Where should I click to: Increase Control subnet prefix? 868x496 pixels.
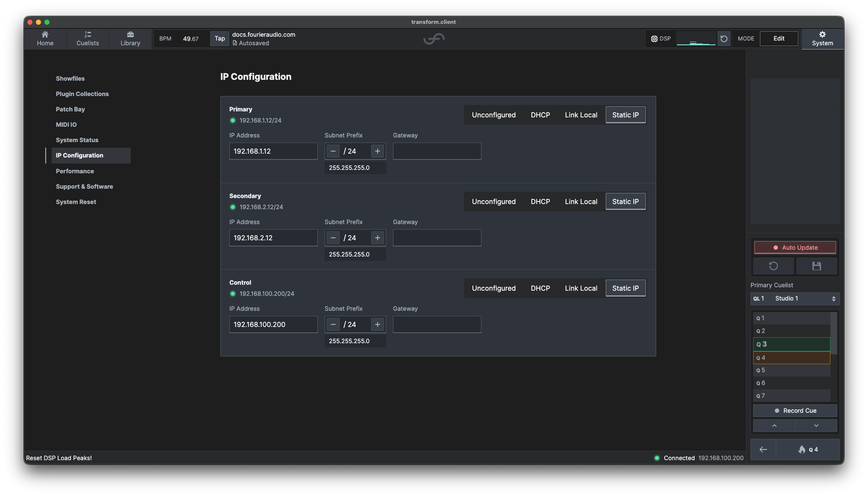(x=378, y=324)
